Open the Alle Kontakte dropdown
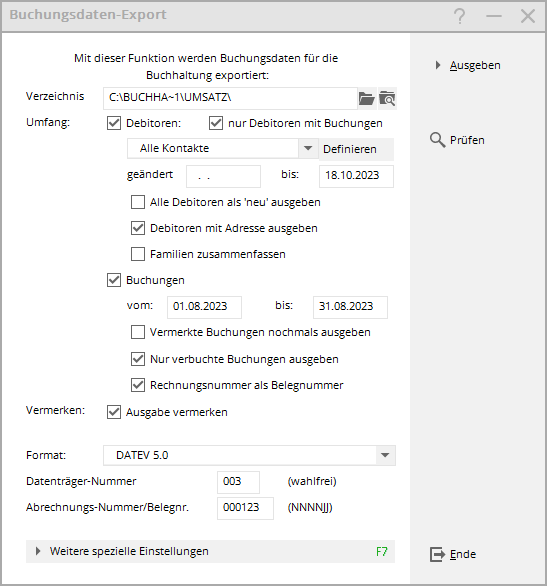Screen dimensions: 547x586 point(308,148)
